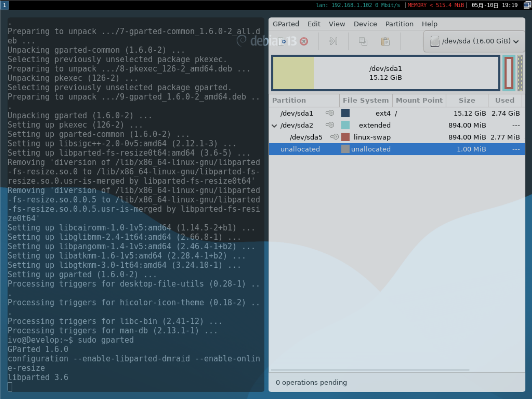The width and height of the screenshot is (532, 399).
Task: Click the '0 operations pending' status text
Action: tap(311, 382)
